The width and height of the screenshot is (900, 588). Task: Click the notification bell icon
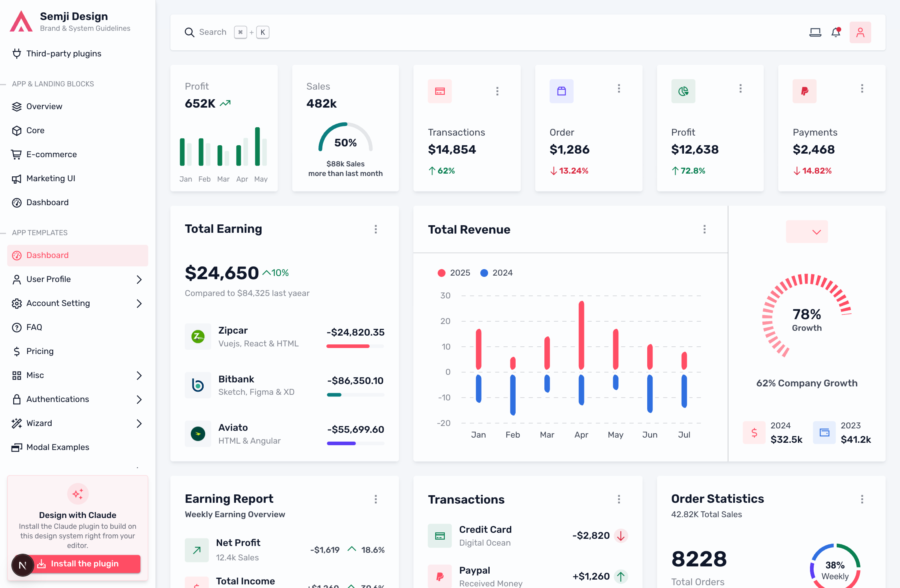836,32
